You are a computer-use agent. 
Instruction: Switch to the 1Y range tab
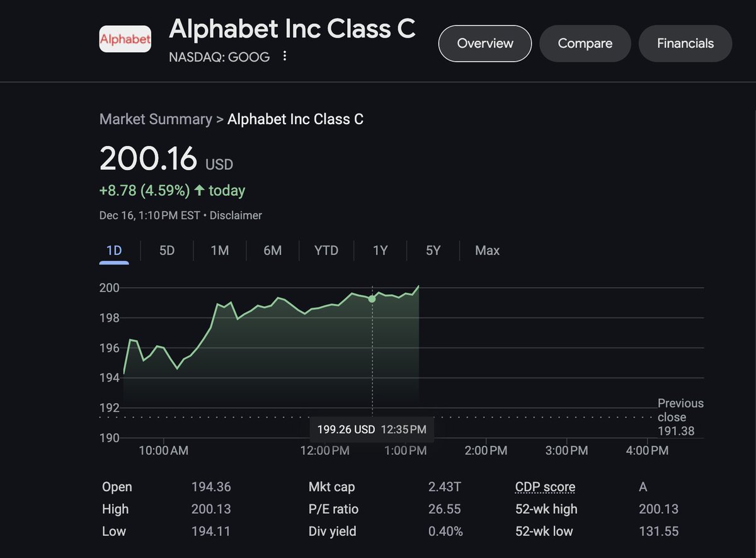pyautogui.click(x=380, y=251)
